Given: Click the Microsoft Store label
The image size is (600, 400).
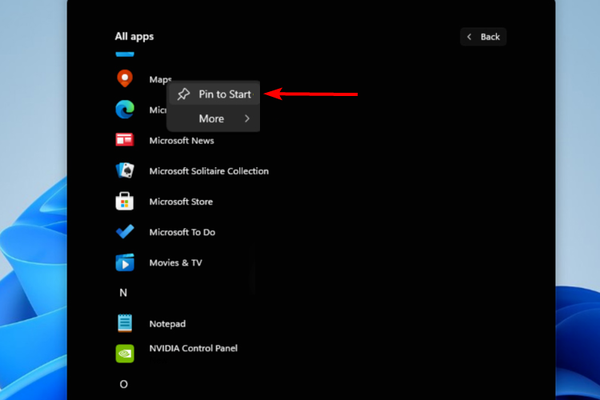Looking at the screenshot, I should pos(181,202).
